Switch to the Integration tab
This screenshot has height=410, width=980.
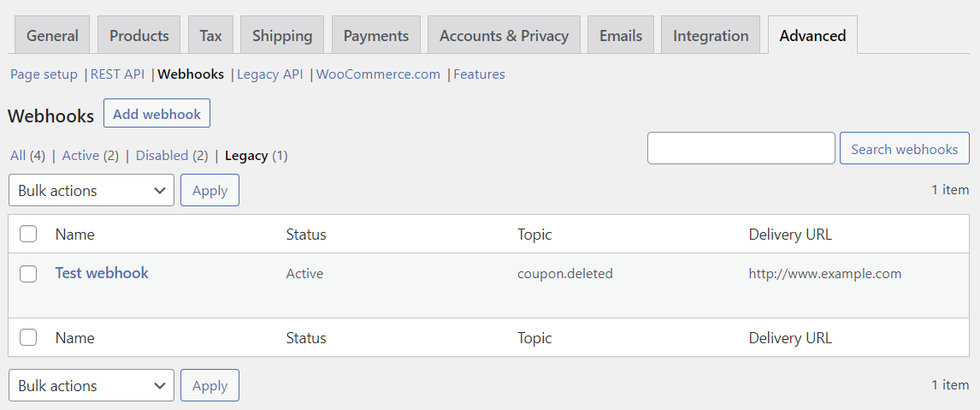pyautogui.click(x=711, y=35)
